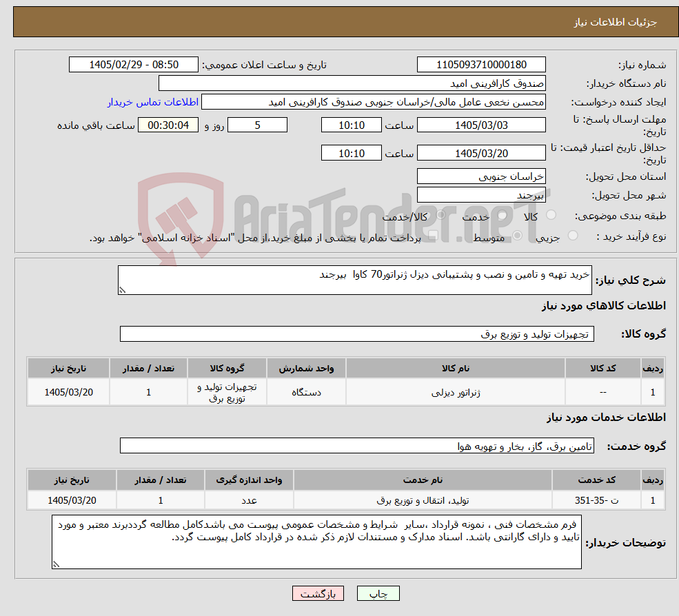This screenshot has height=616, width=679.
Task: Click goods group field تجهیزات تولید و توزیع برق
Action: point(357,333)
